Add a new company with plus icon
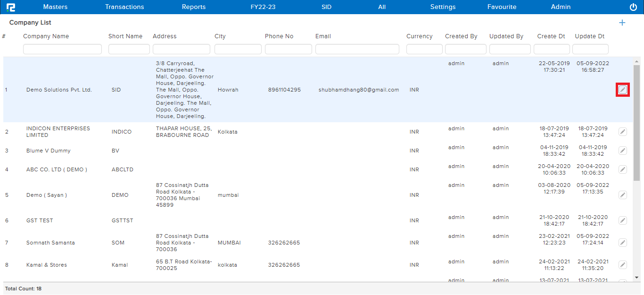Screen dimensions: 644x295 [x=622, y=23]
